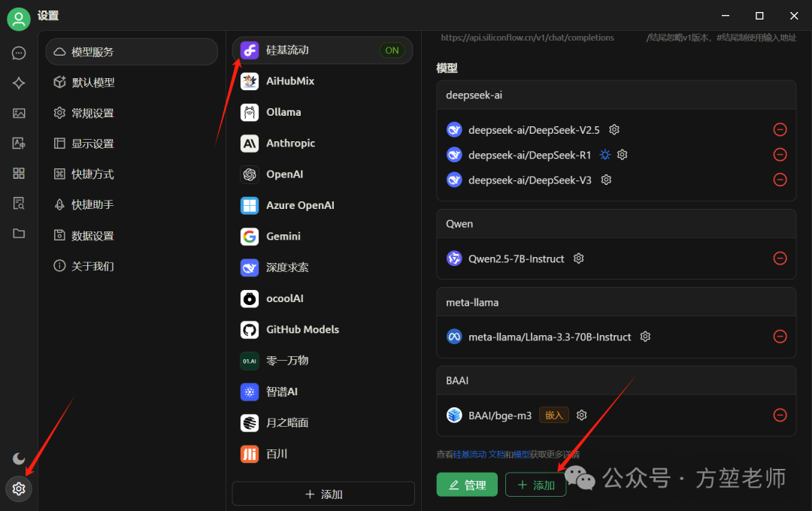Select the Azure OpenAI provider
The height and width of the screenshot is (511, 812).
pos(323,206)
